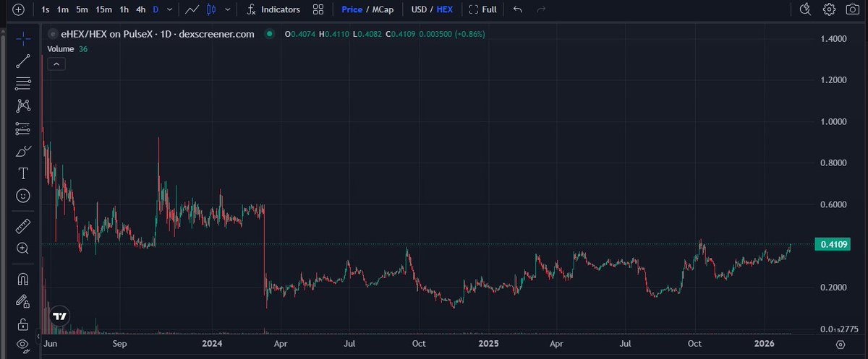Select the brush drawing tool

tap(23, 151)
